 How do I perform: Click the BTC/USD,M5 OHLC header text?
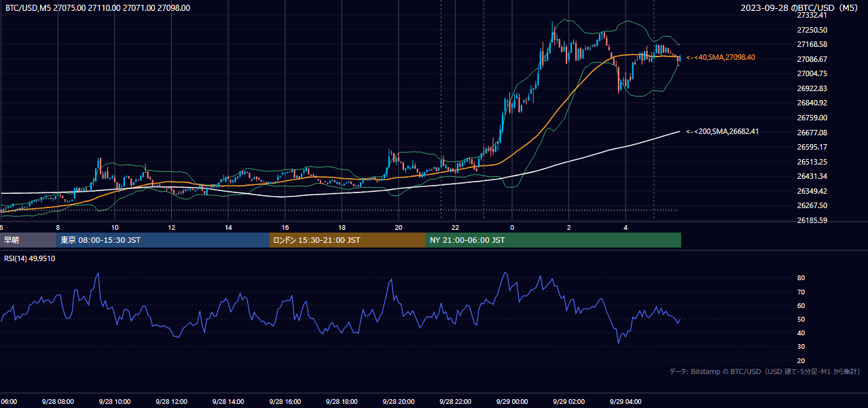[98, 8]
